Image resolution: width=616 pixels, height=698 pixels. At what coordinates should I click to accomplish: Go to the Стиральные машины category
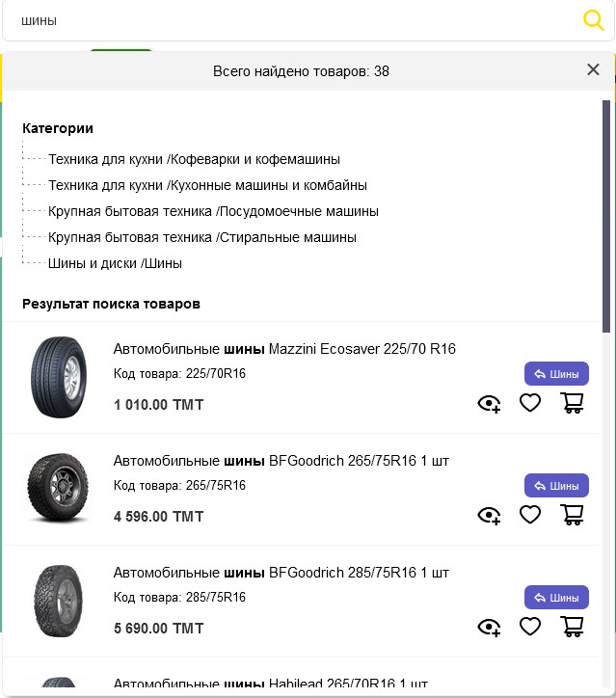[202, 237]
